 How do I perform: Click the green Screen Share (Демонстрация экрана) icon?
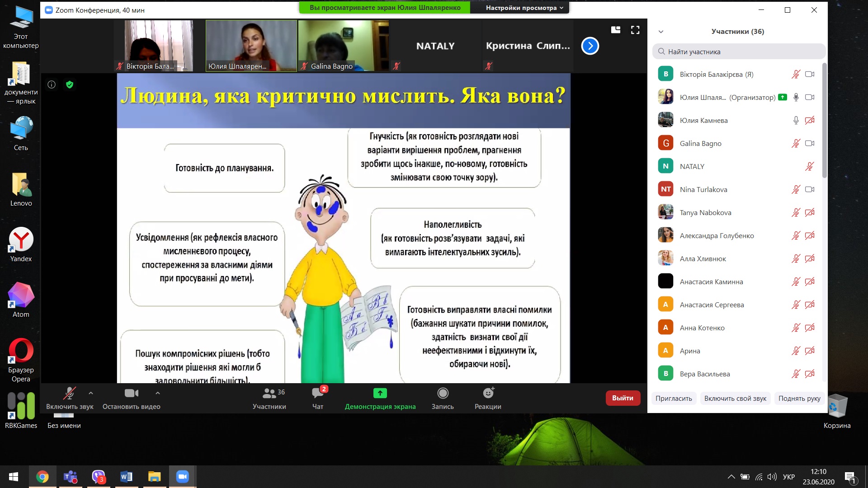380,394
